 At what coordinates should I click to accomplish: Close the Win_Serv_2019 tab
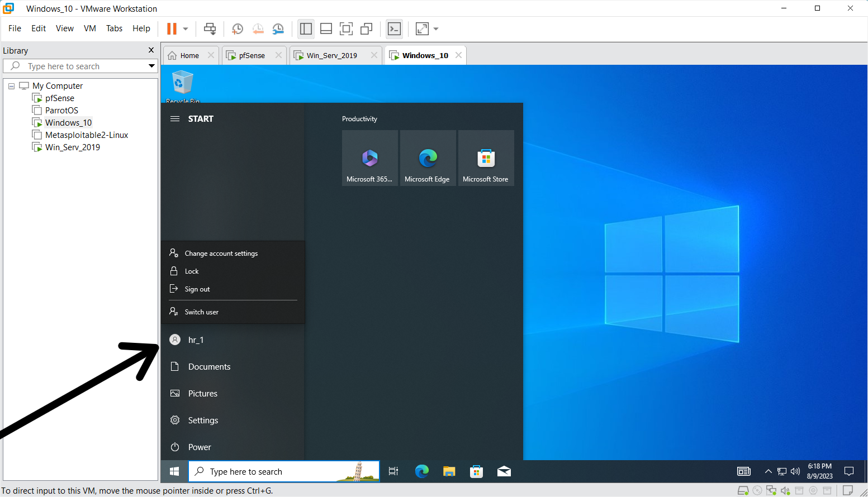(x=374, y=55)
